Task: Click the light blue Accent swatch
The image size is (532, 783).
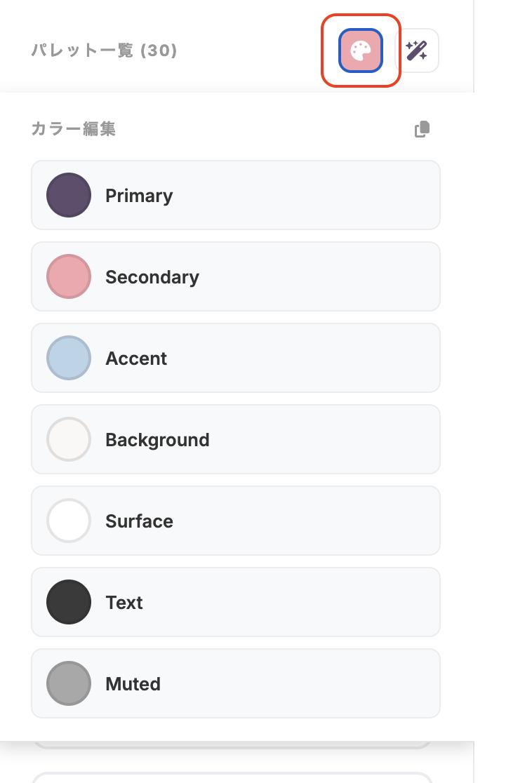Action: (69, 358)
